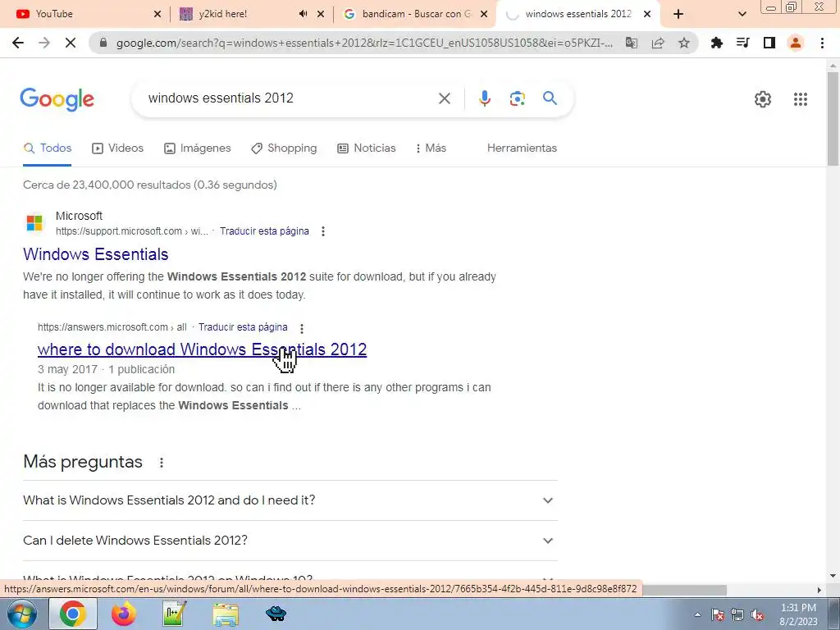Select the Imágenes results tab
This screenshot has height=630, width=840.
tap(197, 148)
